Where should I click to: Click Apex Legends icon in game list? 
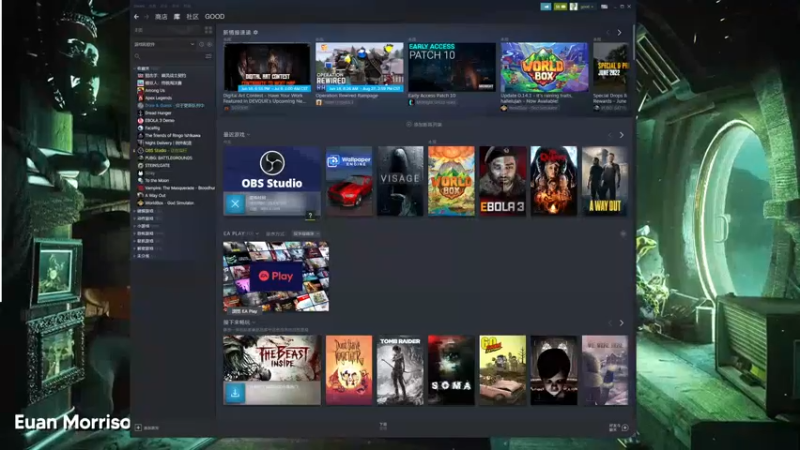[x=140, y=98]
